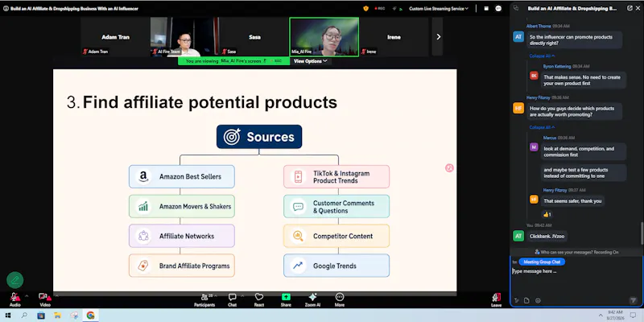This screenshot has width=644, height=322.
Task: Click the green annotate pencil button
Action: pos(14,280)
